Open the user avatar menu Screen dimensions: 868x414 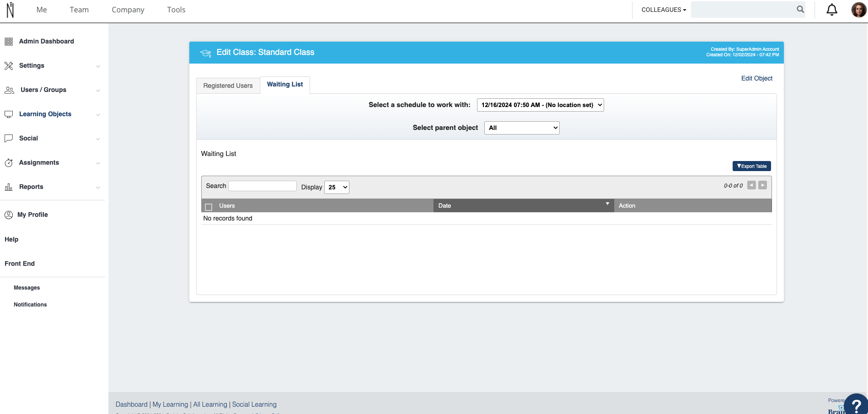click(858, 10)
